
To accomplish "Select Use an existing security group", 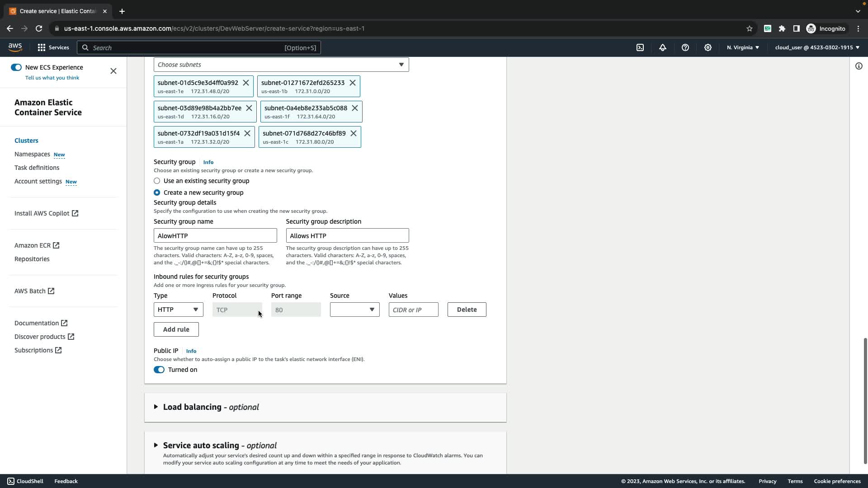I will tap(157, 181).
